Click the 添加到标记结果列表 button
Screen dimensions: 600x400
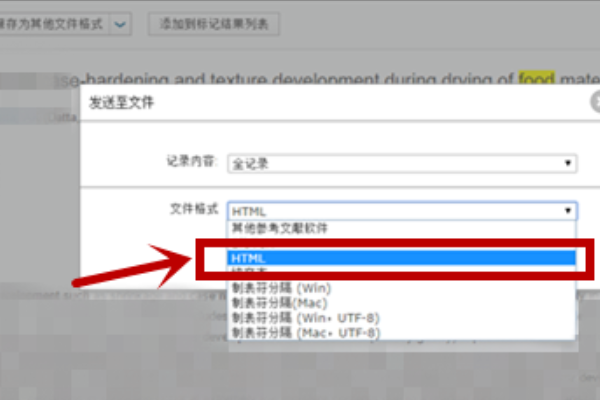[214, 24]
